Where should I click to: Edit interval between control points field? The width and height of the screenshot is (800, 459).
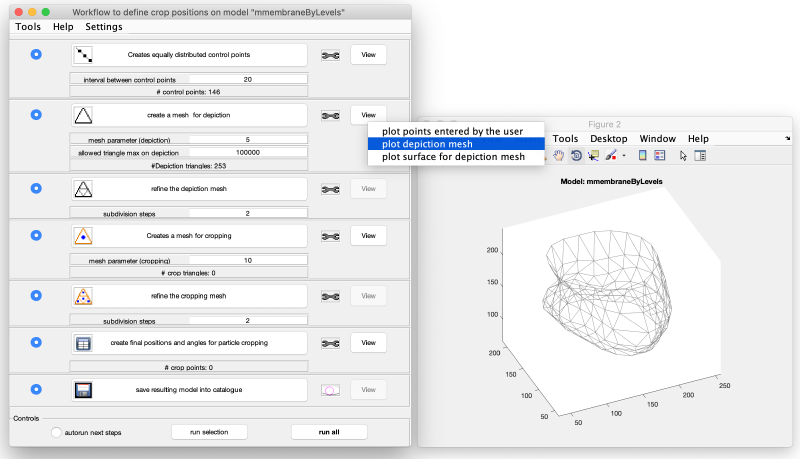[248, 79]
